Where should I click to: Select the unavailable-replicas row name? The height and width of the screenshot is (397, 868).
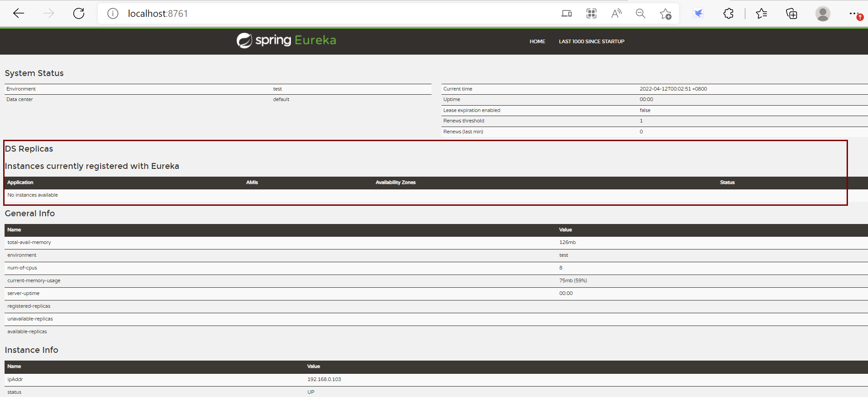pos(30,319)
